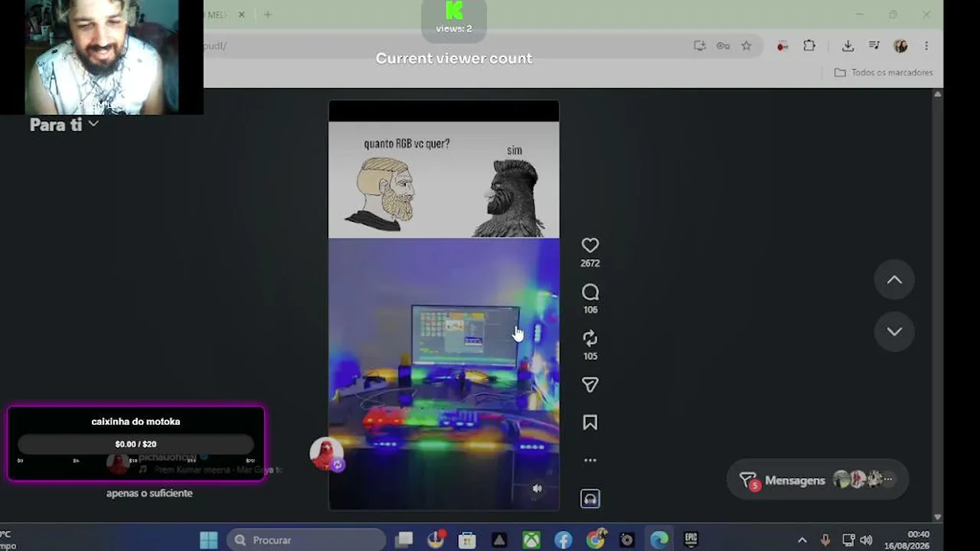Open the media controls icon in toolbar
Screen dimensions: 980x551
[874, 46]
